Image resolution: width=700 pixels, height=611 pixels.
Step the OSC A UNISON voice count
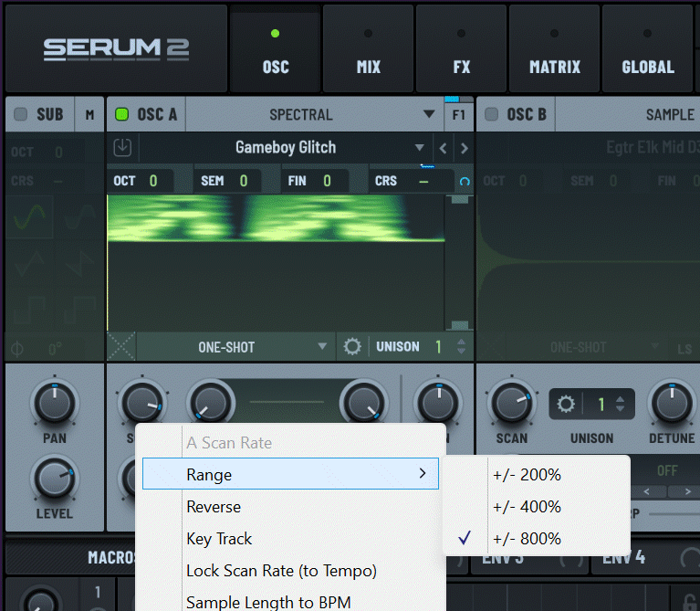pos(461,346)
